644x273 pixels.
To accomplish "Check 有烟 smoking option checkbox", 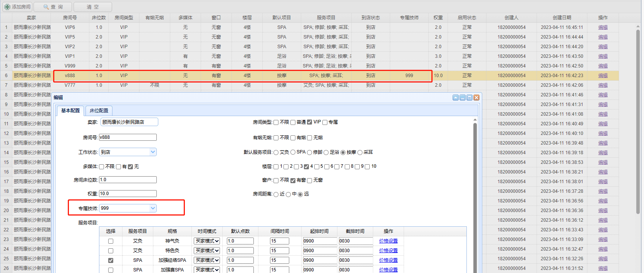I will [293, 138].
